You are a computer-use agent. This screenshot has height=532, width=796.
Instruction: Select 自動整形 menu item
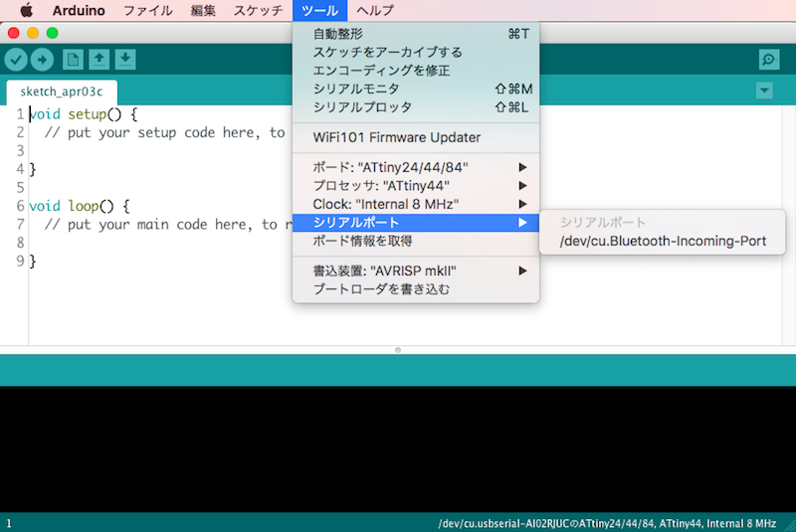[x=416, y=34]
